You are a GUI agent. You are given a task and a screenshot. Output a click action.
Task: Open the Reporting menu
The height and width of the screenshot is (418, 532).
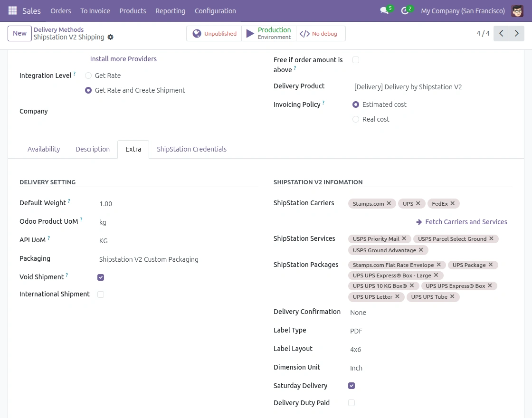pyautogui.click(x=170, y=10)
